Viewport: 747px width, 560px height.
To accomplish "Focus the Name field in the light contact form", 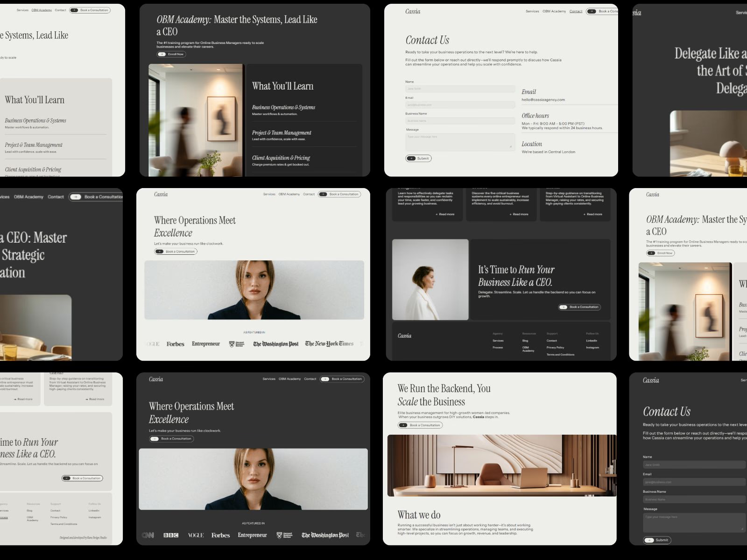I will pos(460,89).
